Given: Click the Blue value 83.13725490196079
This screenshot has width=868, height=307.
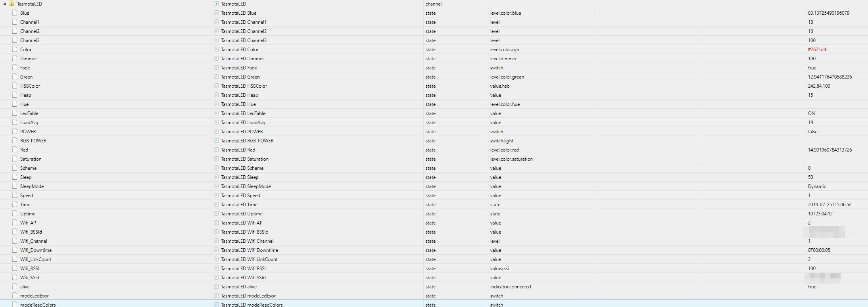Looking at the screenshot, I should (x=829, y=13).
